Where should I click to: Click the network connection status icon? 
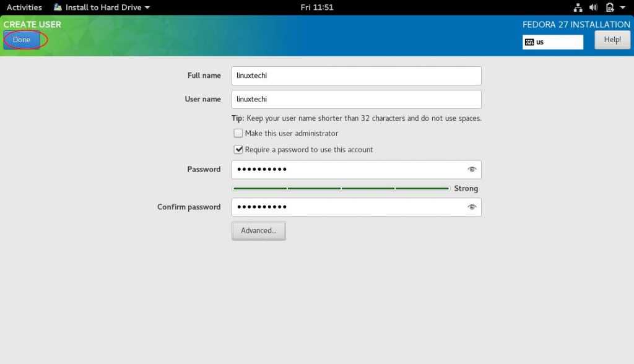pyautogui.click(x=578, y=7)
